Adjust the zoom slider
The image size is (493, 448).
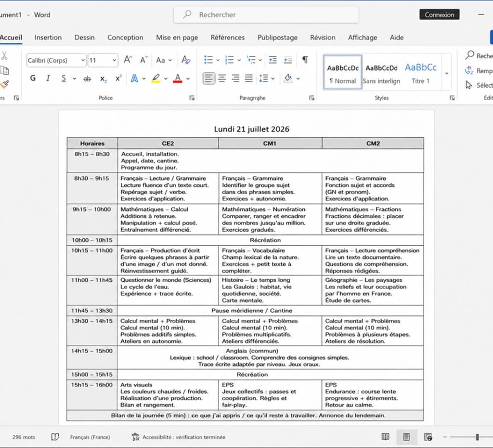pyautogui.click(x=477, y=436)
